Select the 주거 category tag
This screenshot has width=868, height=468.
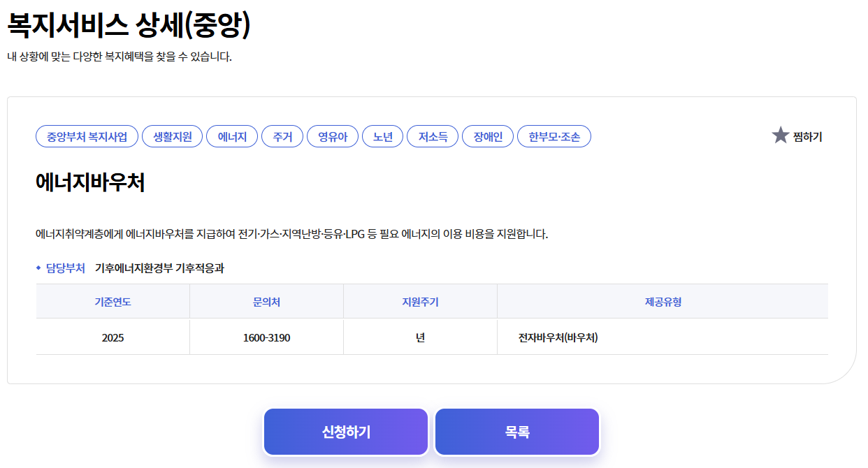(x=282, y=136)
